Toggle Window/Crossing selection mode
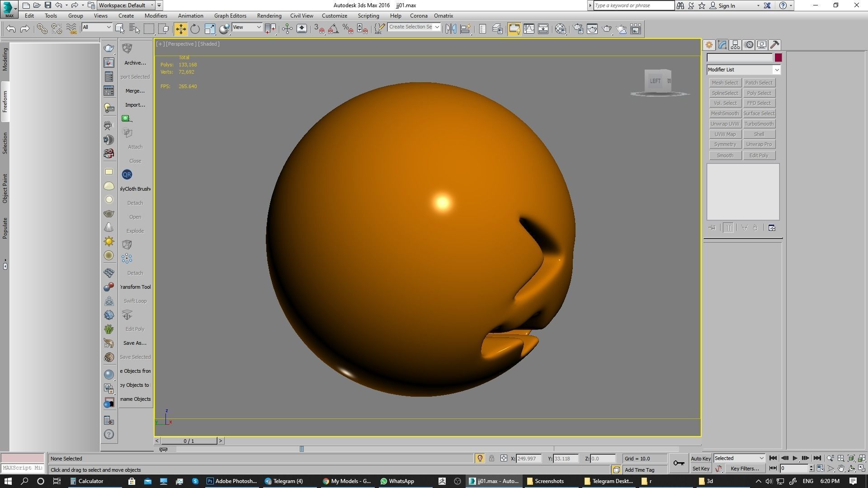 (164, 29)
